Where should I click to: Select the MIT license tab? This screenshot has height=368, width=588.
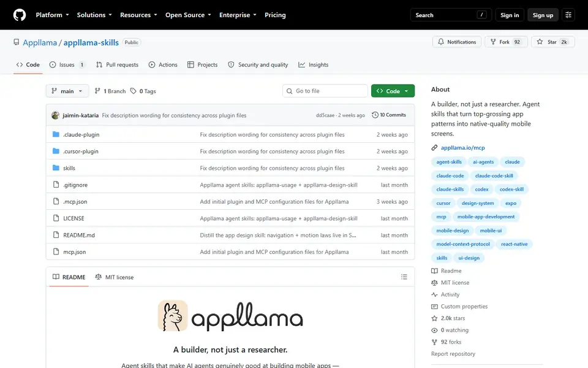coord(115,277)
